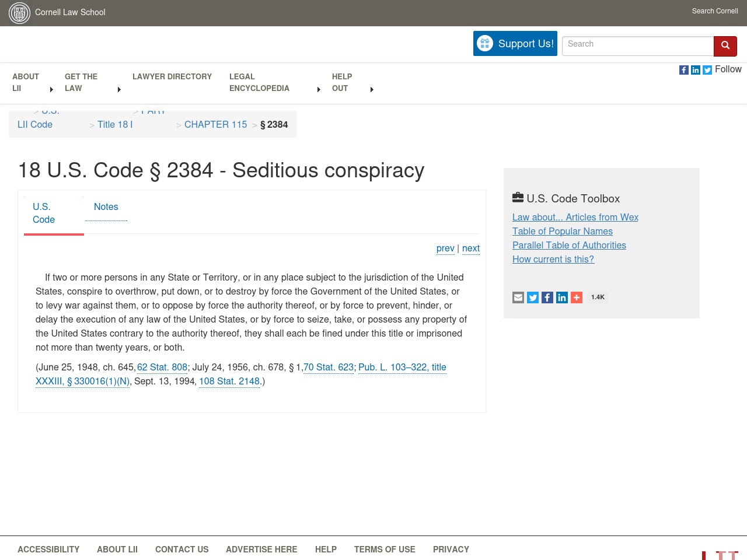Expand the GET THE LAW menu arrow
Screen dimensions: 747x560
pyautogui.click(x=119, y=89)
